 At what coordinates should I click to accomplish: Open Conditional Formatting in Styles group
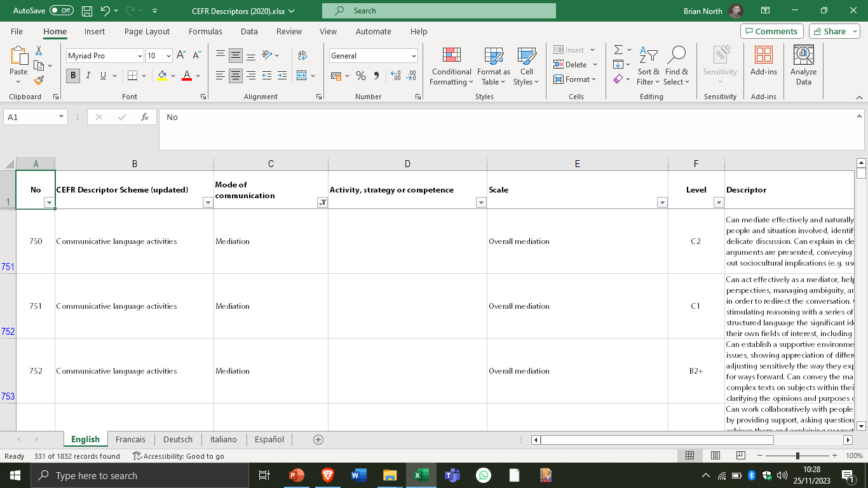[451, 66]
